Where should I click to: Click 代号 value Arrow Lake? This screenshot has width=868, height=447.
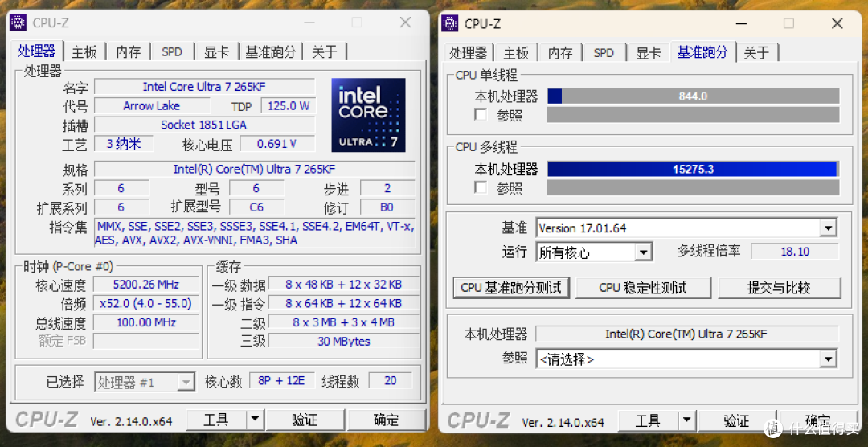point(152,106)
